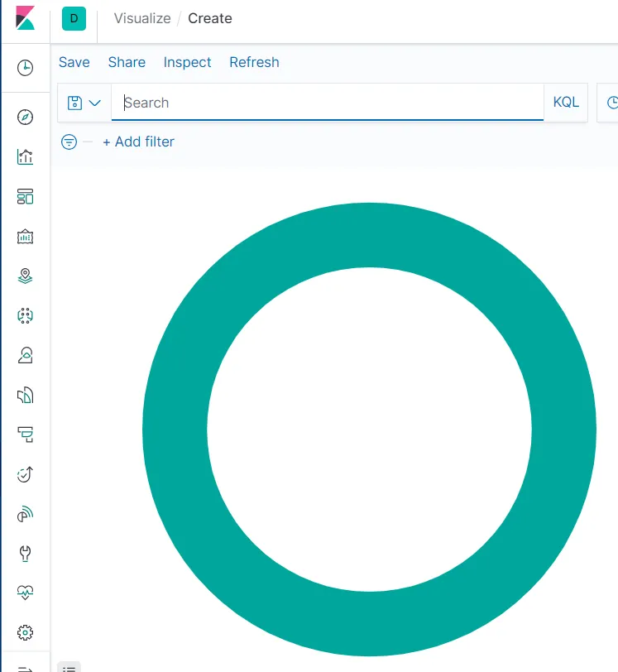This screenshot has height=672, width=618.
Task: Open Dev Tools wrench icon
Action: pyautogui.click(x=26, y=554)
